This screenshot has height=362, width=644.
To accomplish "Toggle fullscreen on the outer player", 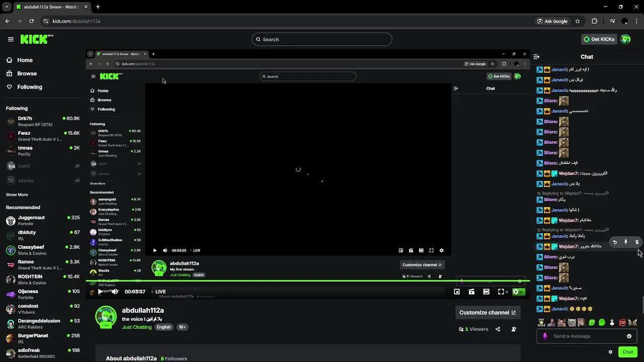I will click(x=501, y=292).
